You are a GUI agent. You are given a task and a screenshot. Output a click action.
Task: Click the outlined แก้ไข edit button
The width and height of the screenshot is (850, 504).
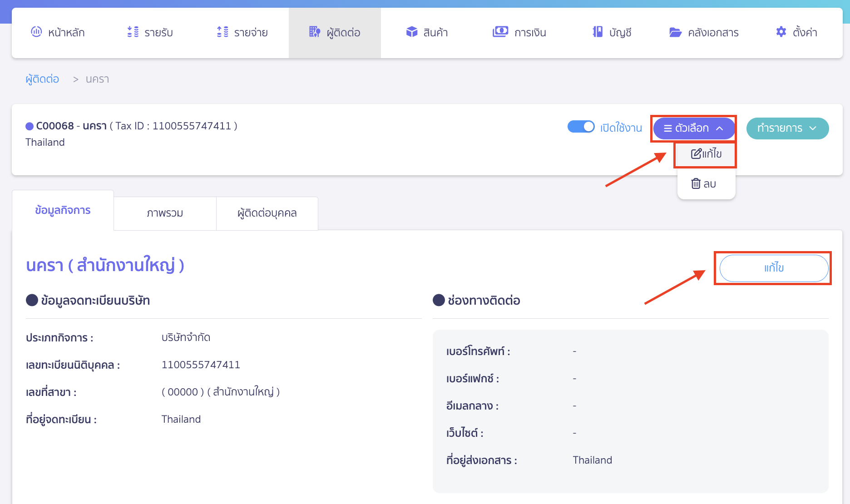tap(773, 268)
